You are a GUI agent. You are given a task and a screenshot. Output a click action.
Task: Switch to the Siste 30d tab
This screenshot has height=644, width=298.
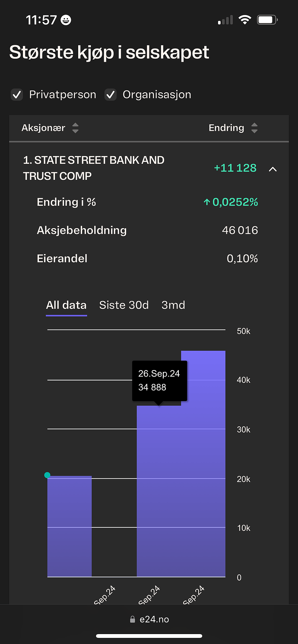coord(124,305)
